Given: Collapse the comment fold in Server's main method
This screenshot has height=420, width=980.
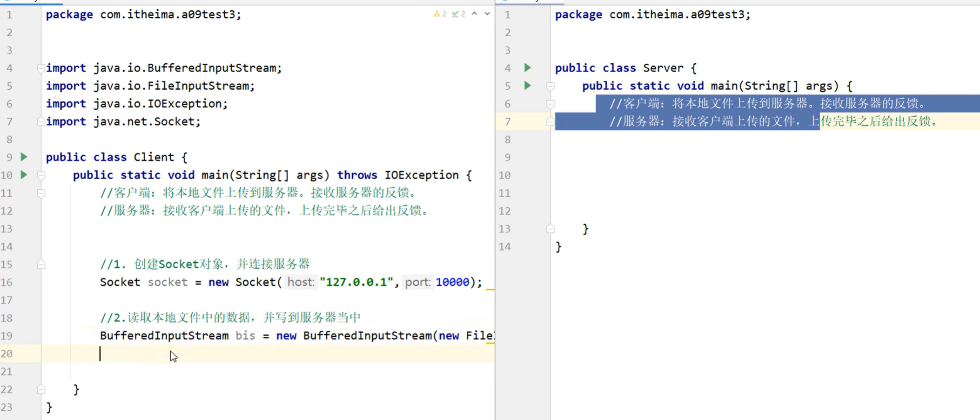Looking at the screenshot, I should click(x=550, y=104).
